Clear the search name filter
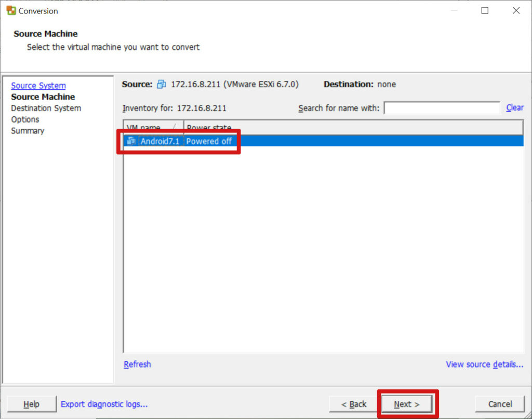 click(515, 108)
